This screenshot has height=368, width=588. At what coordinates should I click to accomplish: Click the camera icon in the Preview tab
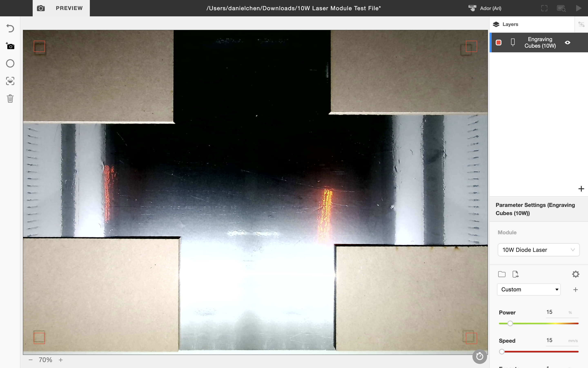[x=41, y=8]
